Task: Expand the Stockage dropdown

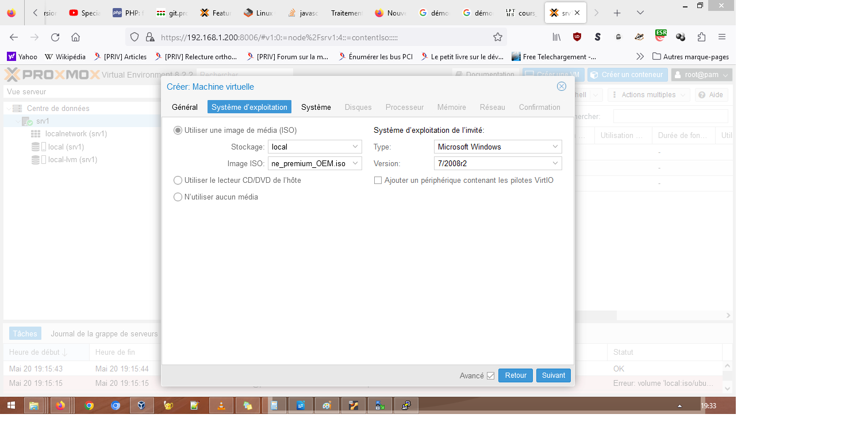Action: click(356, 147)
